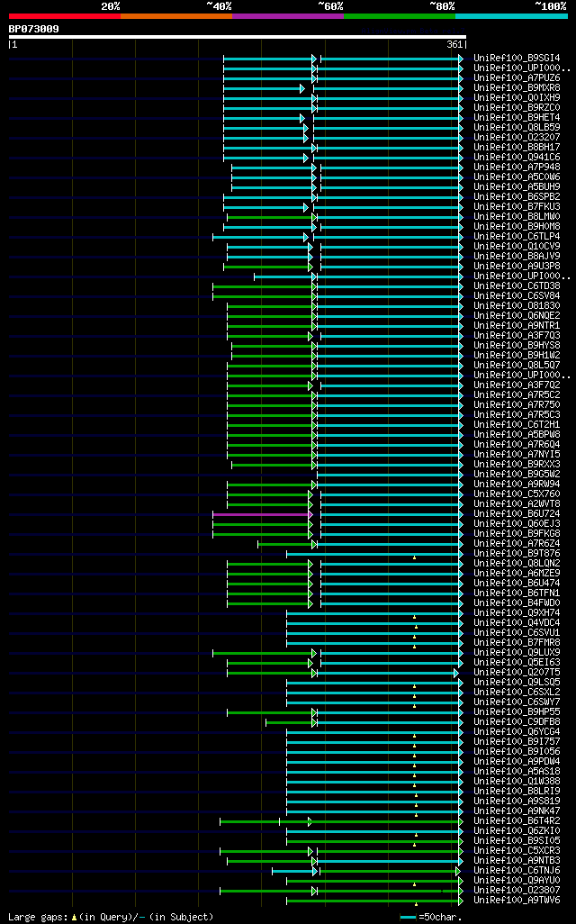Open hit UniRef100_O23807
This screenshot has width=576, height=924.
point(517,891)
